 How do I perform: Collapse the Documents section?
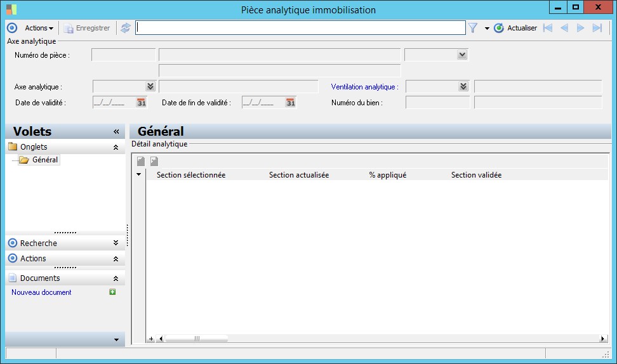[116, 278]
